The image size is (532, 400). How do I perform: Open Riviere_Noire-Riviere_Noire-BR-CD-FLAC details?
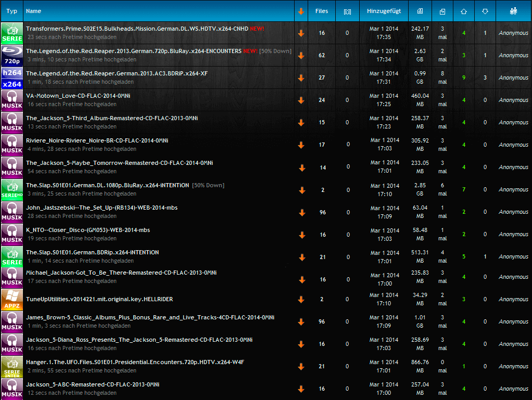(x=97, y=140)
